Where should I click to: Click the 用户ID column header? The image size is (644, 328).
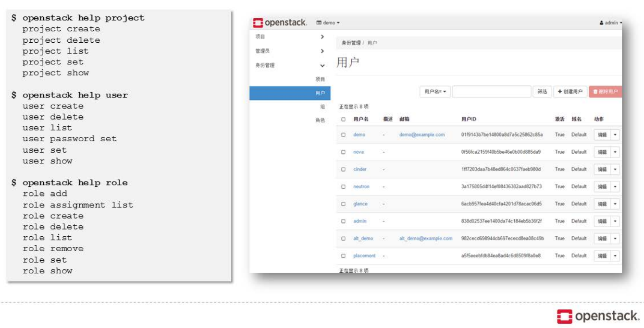coord(469,119)
